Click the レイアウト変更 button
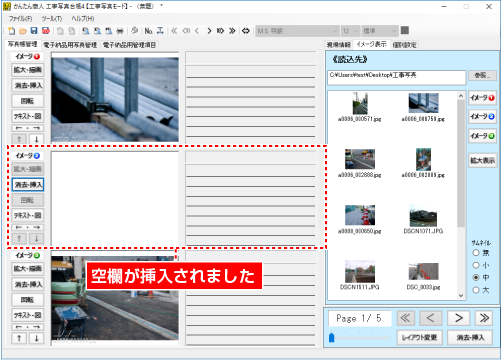Viewport: 501px width, 360px height. 419,337
